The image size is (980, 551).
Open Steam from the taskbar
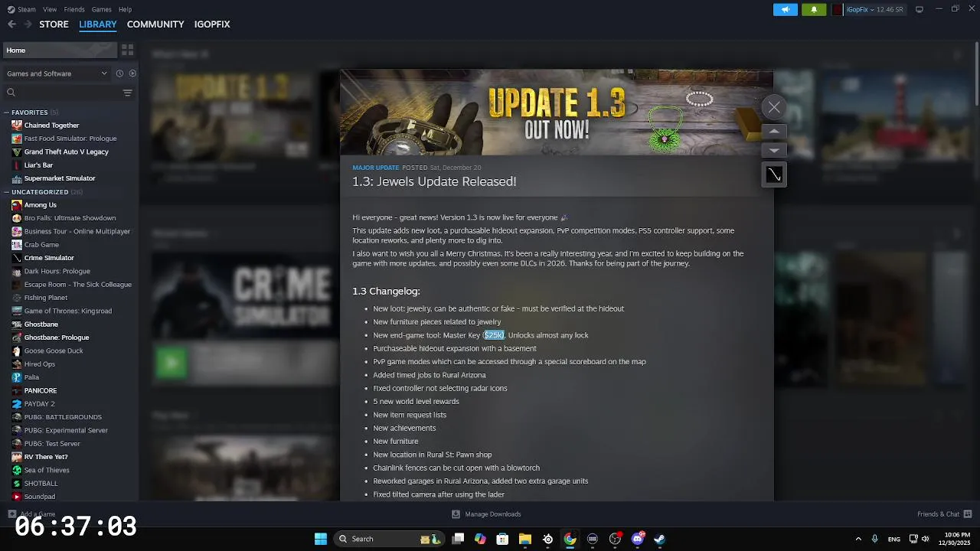pos(659,539)
